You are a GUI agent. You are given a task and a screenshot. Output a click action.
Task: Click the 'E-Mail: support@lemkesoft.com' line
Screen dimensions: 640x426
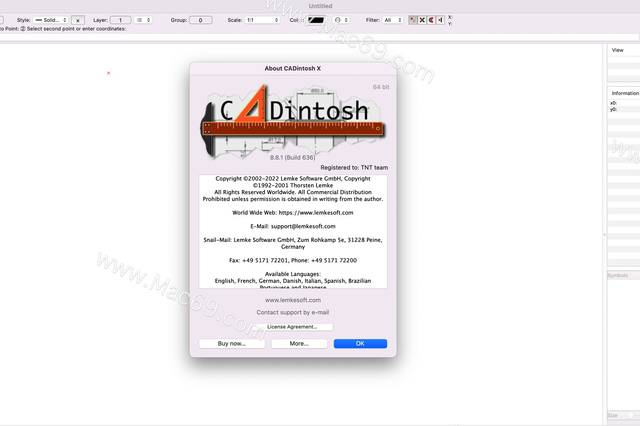[x=293, y=226]
